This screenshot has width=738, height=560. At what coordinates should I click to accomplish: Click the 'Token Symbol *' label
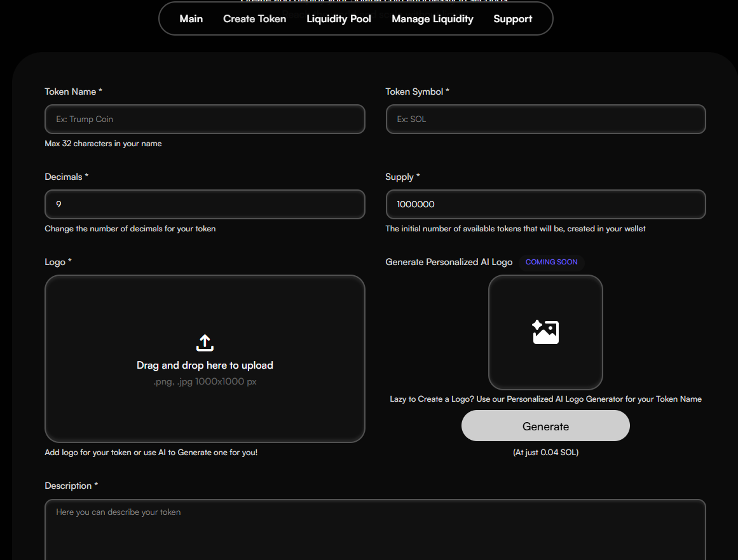[x=417, y=92]
